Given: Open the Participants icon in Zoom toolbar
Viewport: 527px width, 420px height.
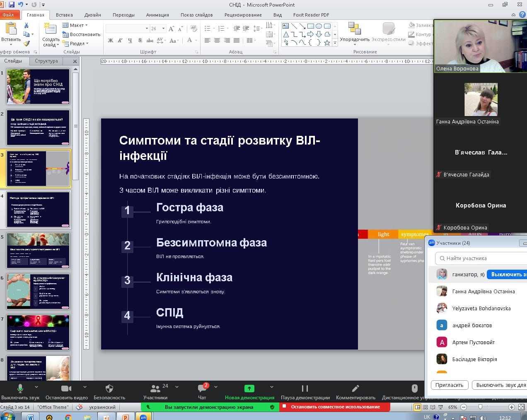Looking at the screenshot, I should [155, 388].
